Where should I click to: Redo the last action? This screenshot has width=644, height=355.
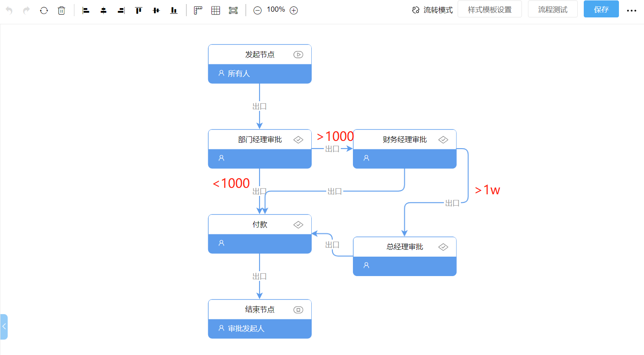(x=26, y=11)
